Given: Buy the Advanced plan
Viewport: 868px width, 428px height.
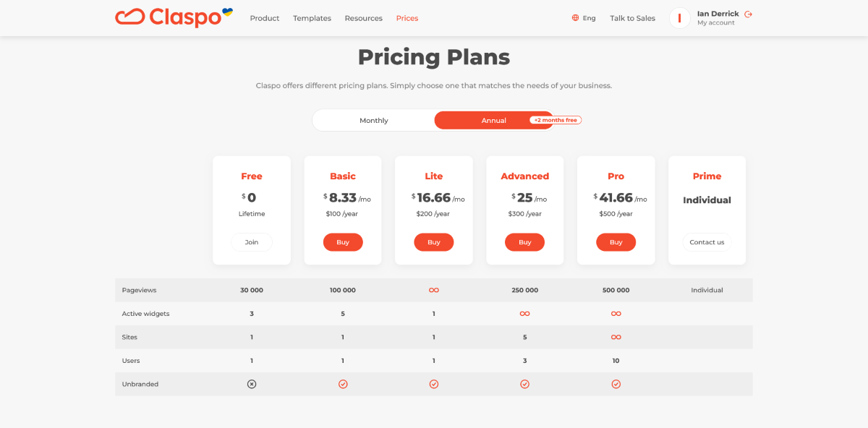Looking at the screenshot, I should pos(525,242).
